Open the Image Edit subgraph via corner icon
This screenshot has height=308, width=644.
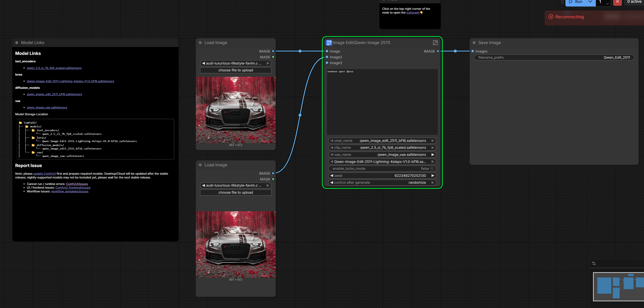tap(435, 43)
